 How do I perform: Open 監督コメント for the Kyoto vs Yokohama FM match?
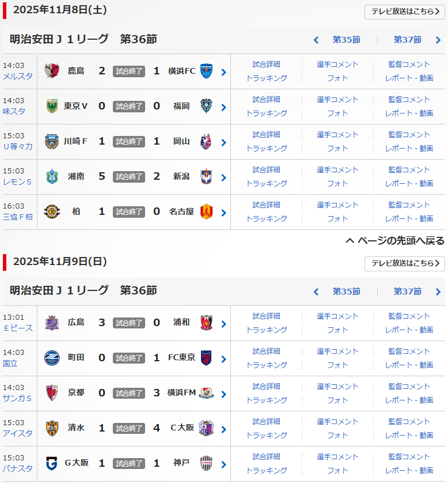click(409, 386)
